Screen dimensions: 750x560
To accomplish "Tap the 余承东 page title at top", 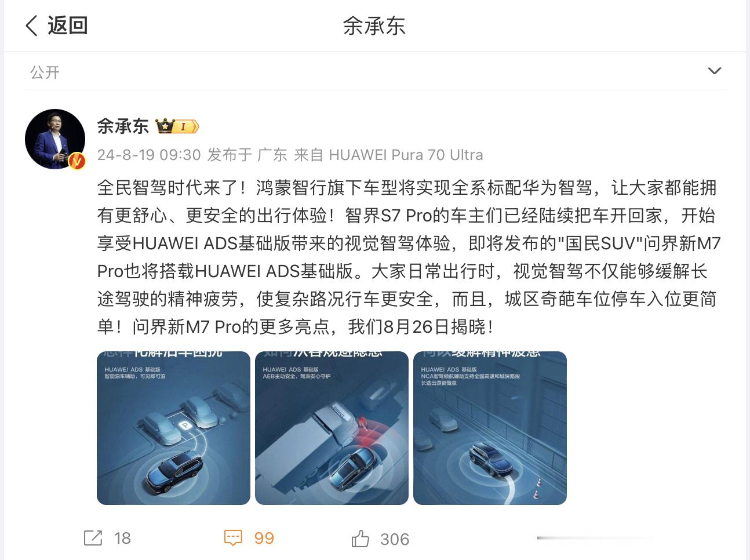I will [x=374, y=26].
